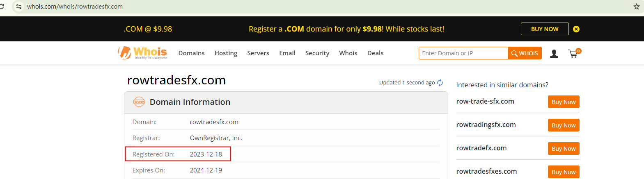Open the Deals menu item
The height and width of the screenshot is (179, 644).
375,53
